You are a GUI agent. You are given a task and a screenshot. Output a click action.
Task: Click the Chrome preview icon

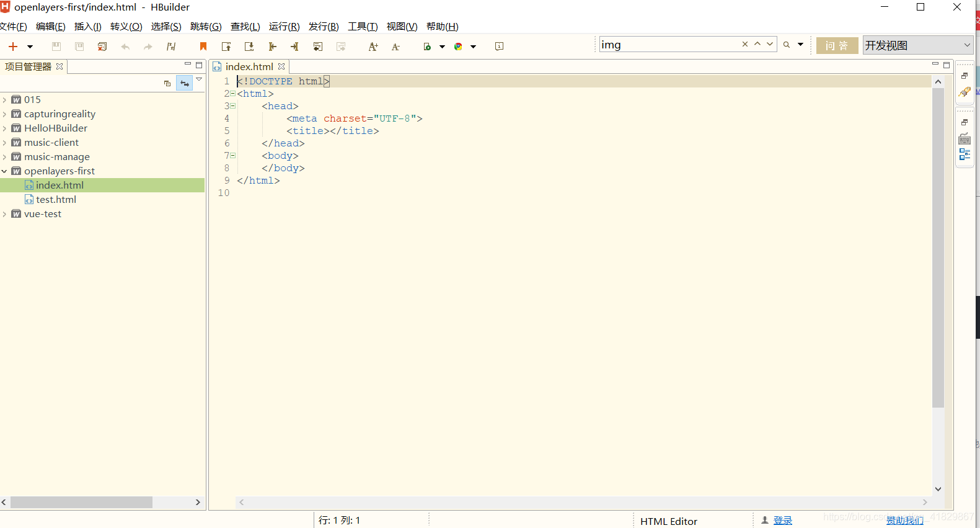[x=459, y=47]
